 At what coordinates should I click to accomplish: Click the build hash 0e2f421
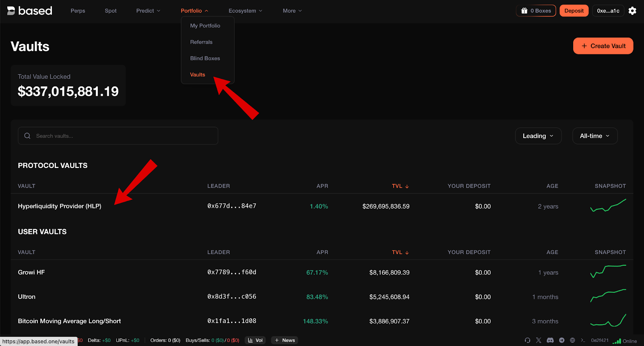point(600,340)
